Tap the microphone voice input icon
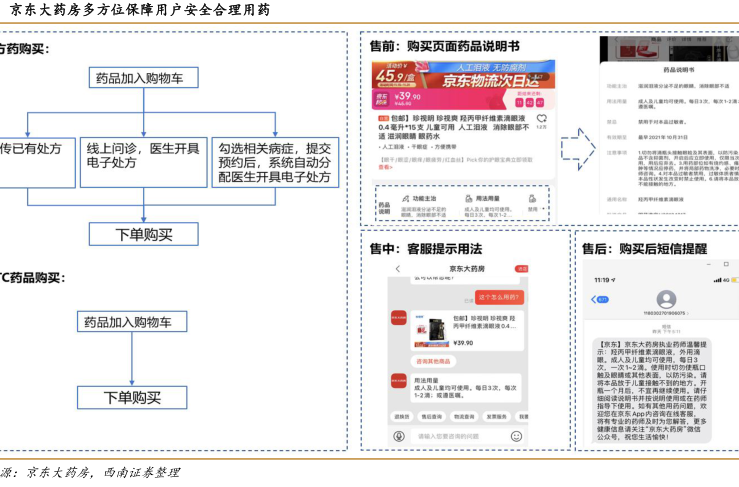This screenshot has height=487, width=739. [399, 436]
